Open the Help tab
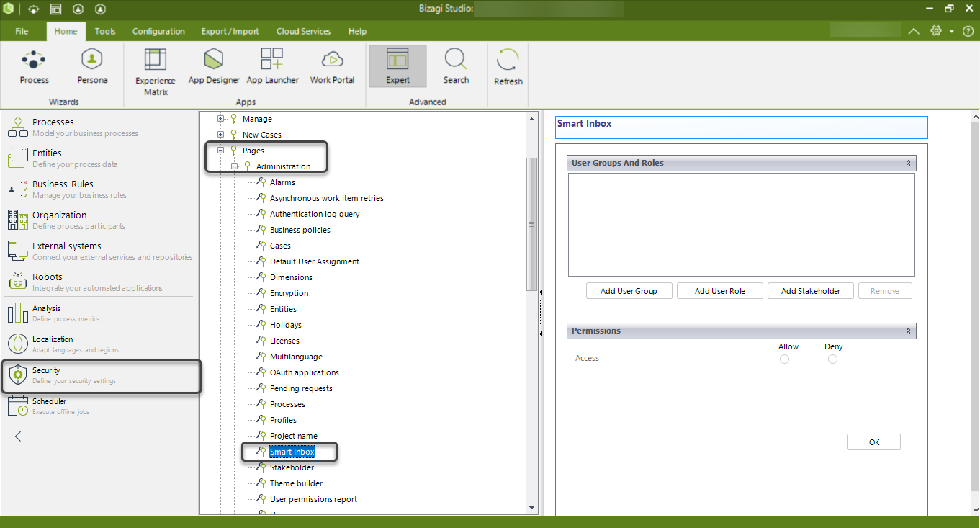980x528 pixels. tap(357, 31)
